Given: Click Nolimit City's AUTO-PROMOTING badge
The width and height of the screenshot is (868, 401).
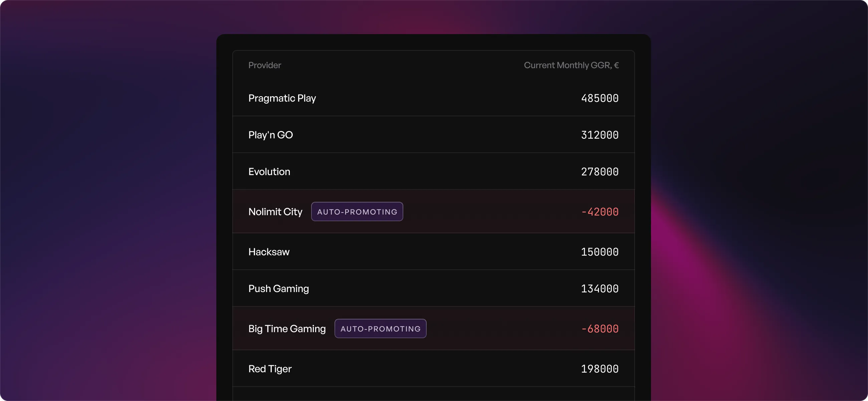Looking at the screenshot, I should (357, 212).
